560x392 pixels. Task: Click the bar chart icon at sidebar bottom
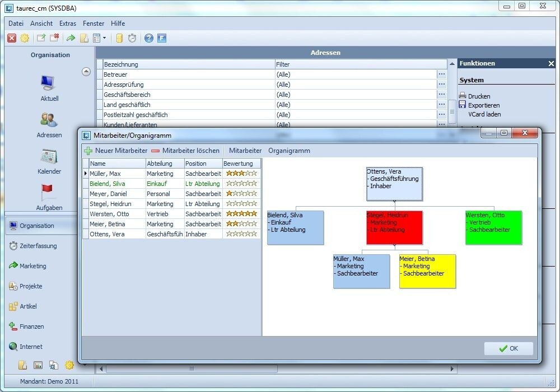38,365
